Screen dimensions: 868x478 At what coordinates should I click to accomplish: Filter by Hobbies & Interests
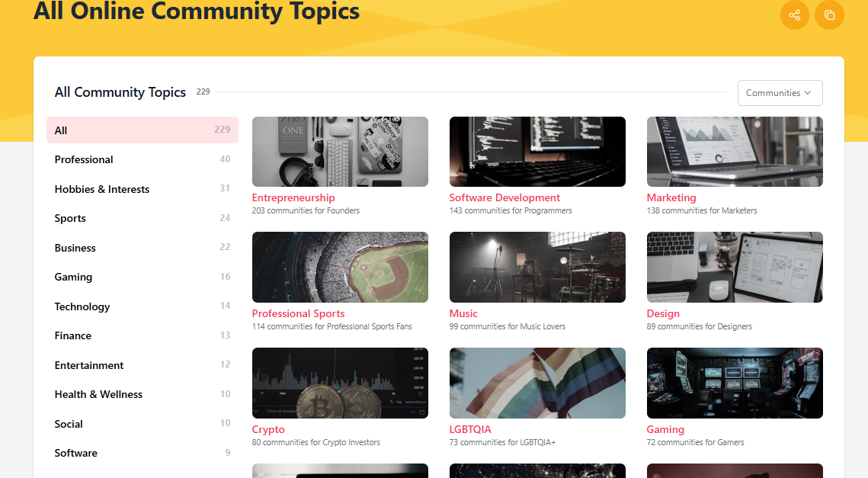tap(143, 189)
